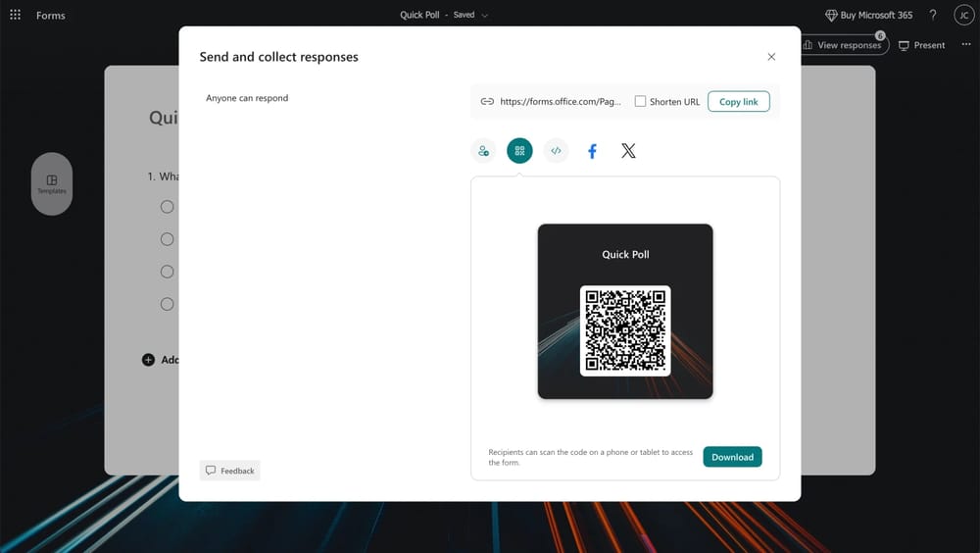The height and width of the screenshot is (553, 980).
Task: Start Present mode
Action: (921, 45)
